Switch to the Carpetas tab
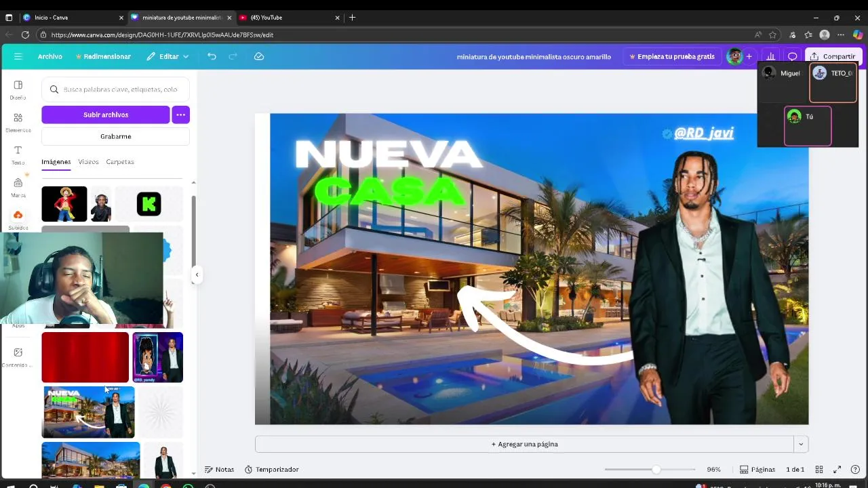Viewport: 868px width, 488px height. point(120,162)
